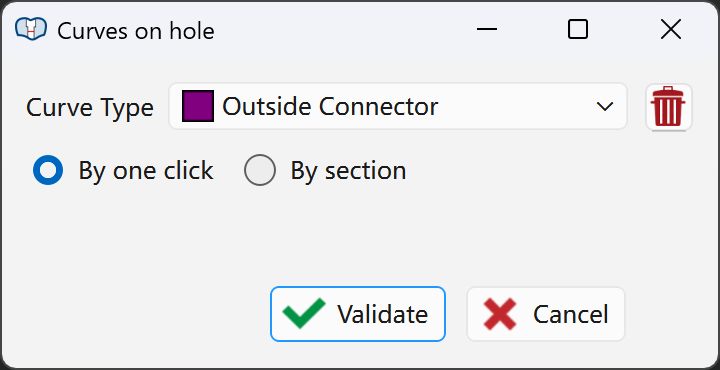Confirm with the Validate button

pos(358,314)
